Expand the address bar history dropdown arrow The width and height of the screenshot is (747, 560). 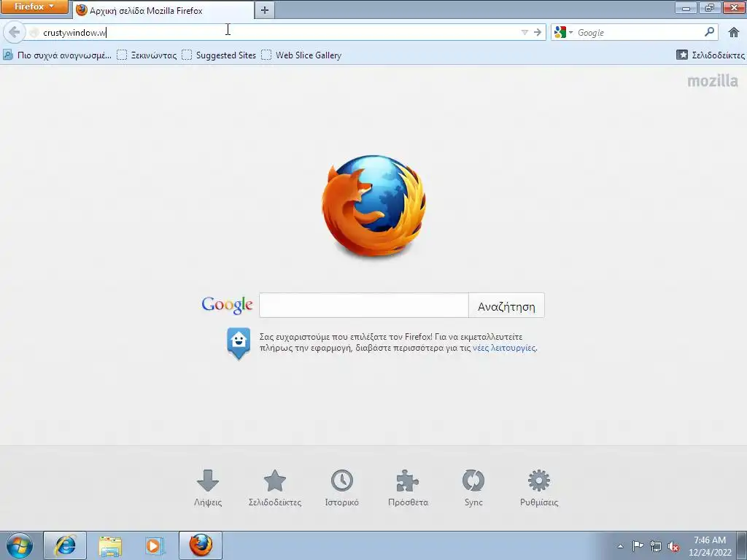point(525,32)
